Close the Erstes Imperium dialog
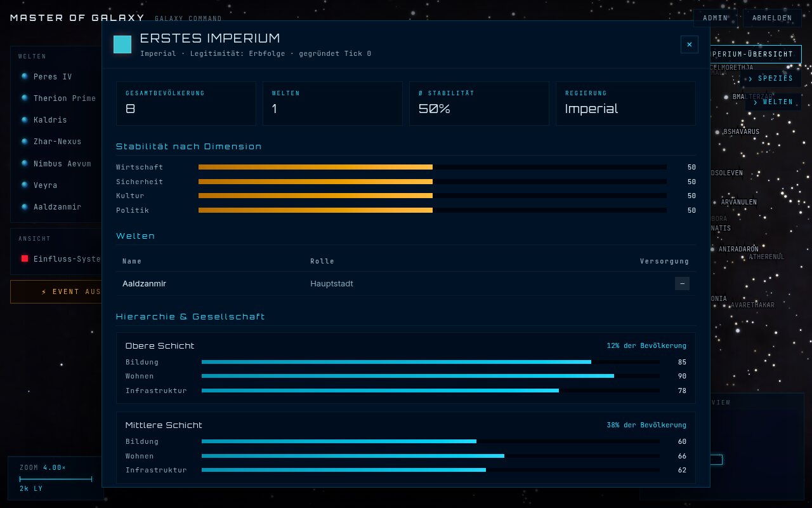Viewport: 812px width, 508px height. pyautogui.click(x=690, y=44)
